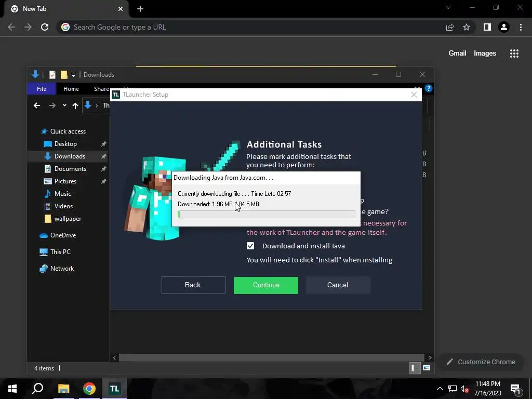Click the green Continue button
Image resolution: width=532 pixels, height=399 pixels.
click(x=266, y=285)
